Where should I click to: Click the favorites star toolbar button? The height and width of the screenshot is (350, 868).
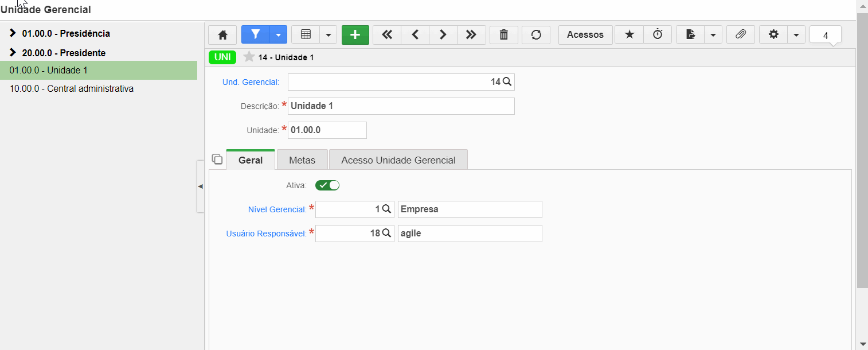630,35
